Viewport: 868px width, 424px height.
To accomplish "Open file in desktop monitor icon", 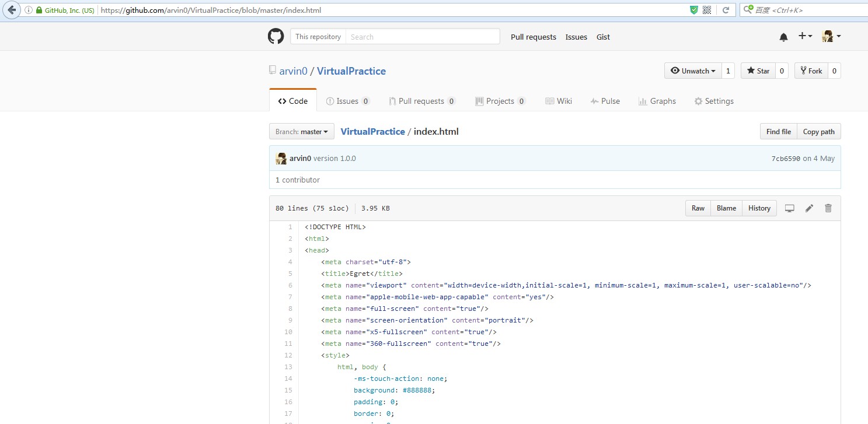I will click(790, 208).
